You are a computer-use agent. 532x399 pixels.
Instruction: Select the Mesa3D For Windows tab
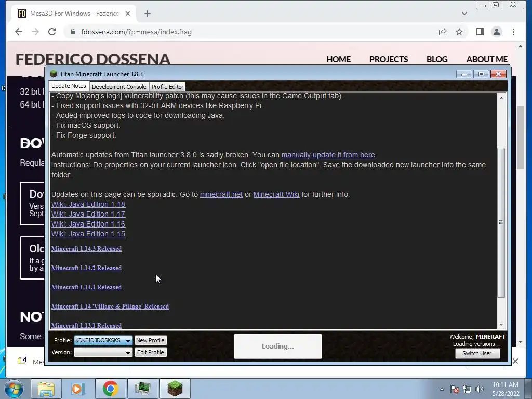(x=74, y=14)
